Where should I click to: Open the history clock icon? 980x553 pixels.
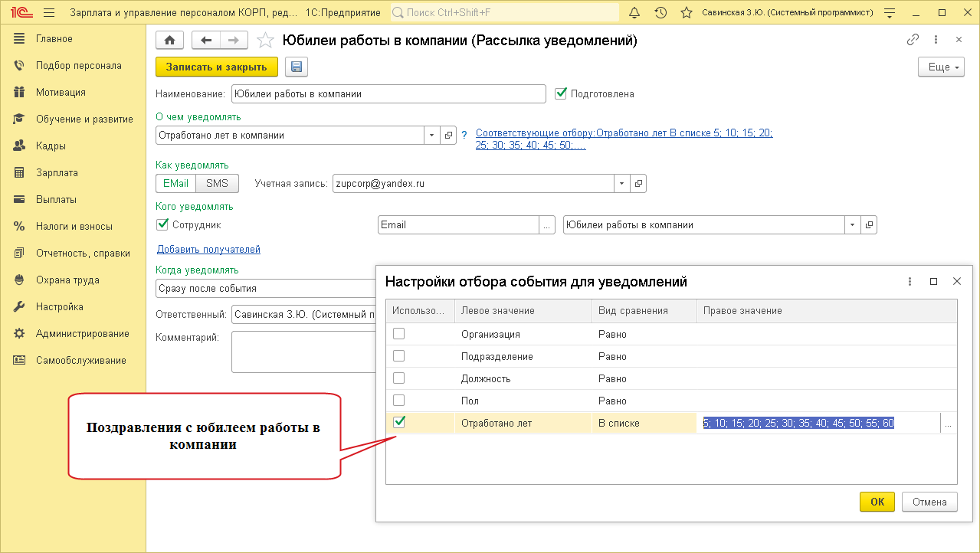pyautogui.click(x=660, y=13)
